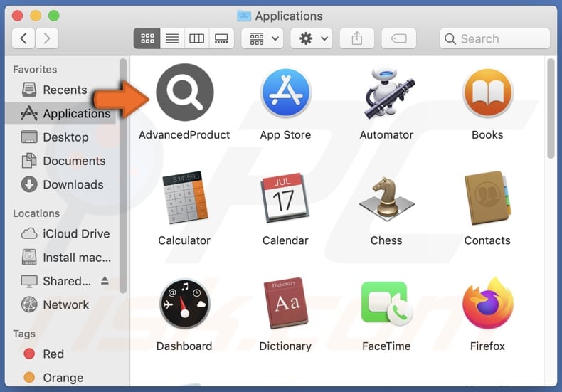Open the Action gear menu
Viewport: 562px width, 392px height.
pyautogui.click(x=312, y=38)
